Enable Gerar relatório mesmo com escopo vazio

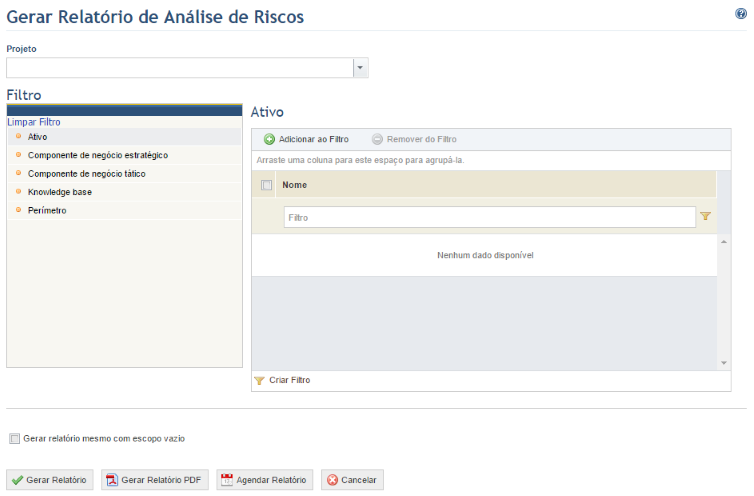[15, 439]
